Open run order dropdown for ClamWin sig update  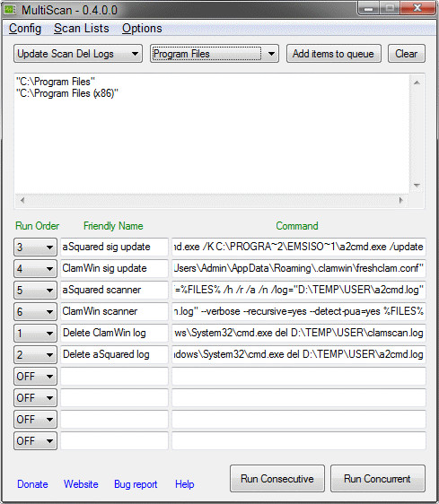point(35,269)
